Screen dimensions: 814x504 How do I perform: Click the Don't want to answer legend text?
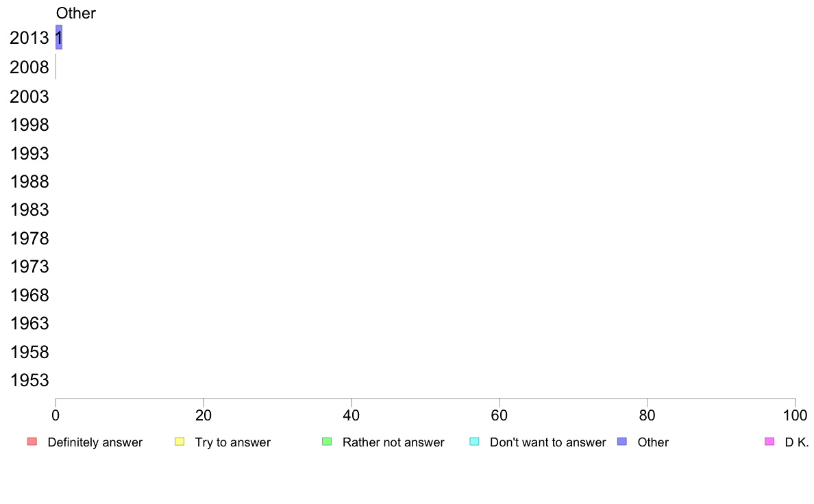coord(547,442)
